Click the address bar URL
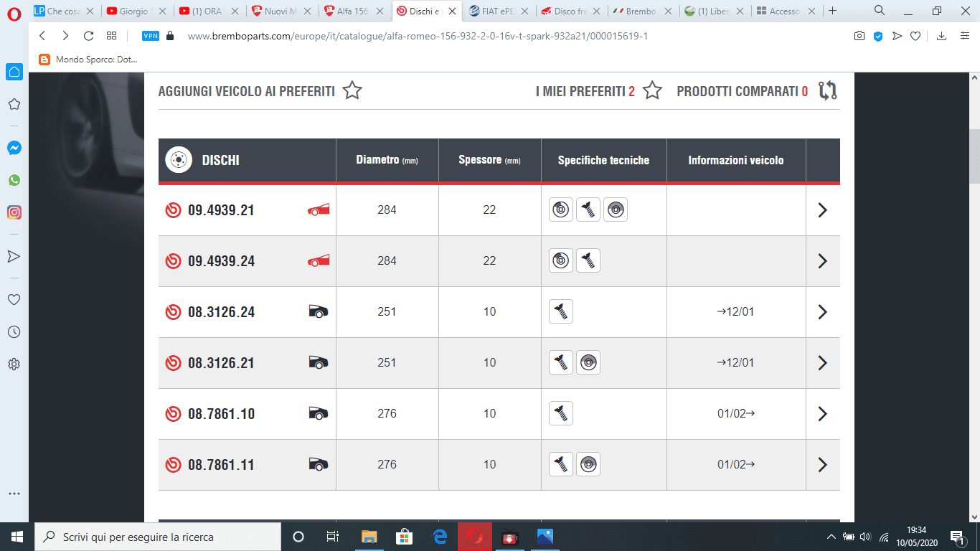This screenshot has height=551, width=980. point(418,36)
